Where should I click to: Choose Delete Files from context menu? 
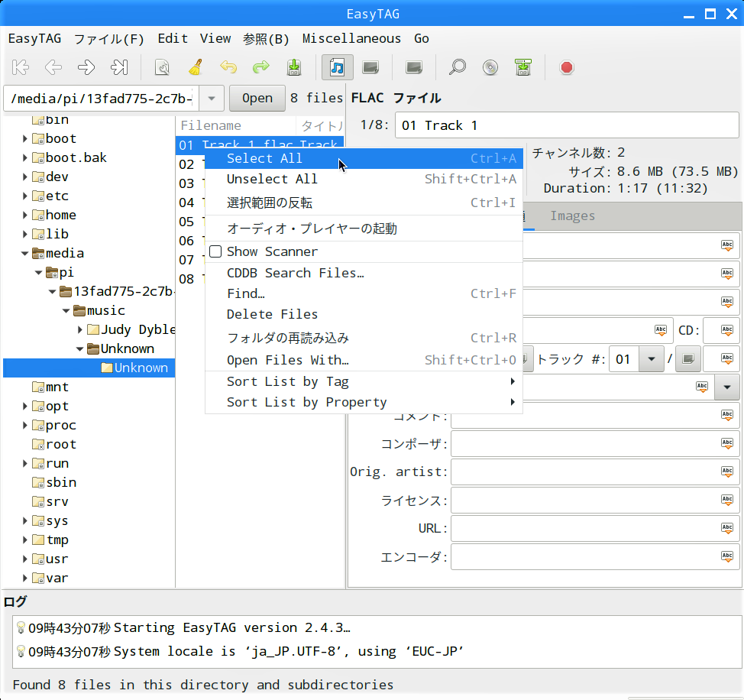point(364,314)
